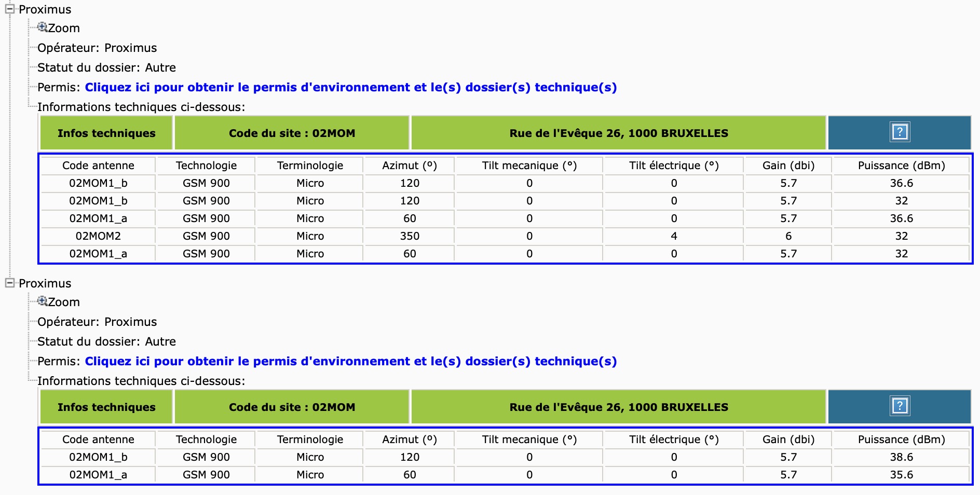Click 'Technologie' column header in first table

pos(206,166)
